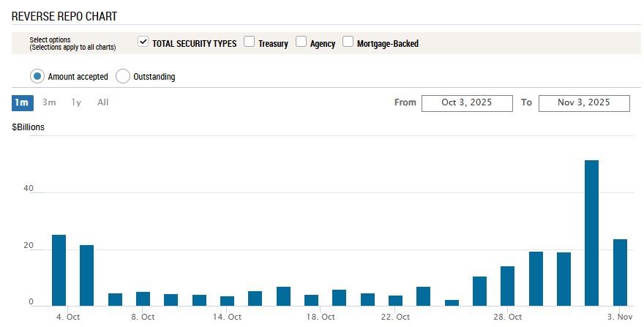Select the first bar at 4. Oct
The height and width of the screenshot is (327, 644).
[x=59, y=270]
